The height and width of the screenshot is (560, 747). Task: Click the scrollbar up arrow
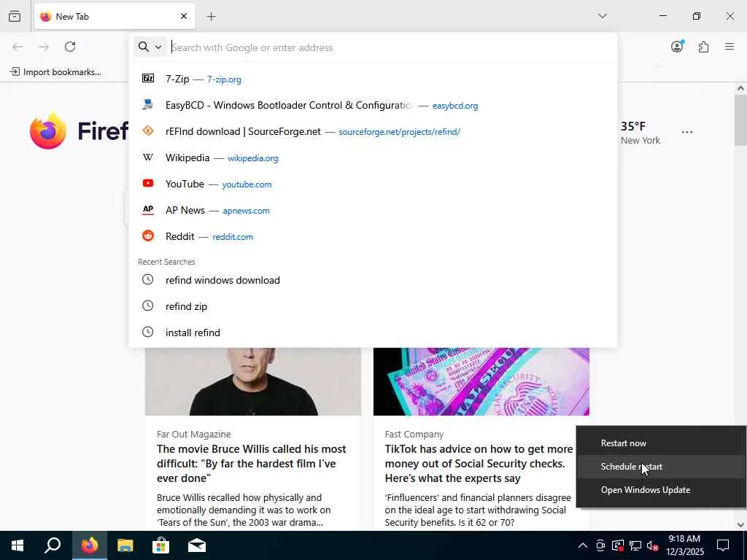(740, 88)
